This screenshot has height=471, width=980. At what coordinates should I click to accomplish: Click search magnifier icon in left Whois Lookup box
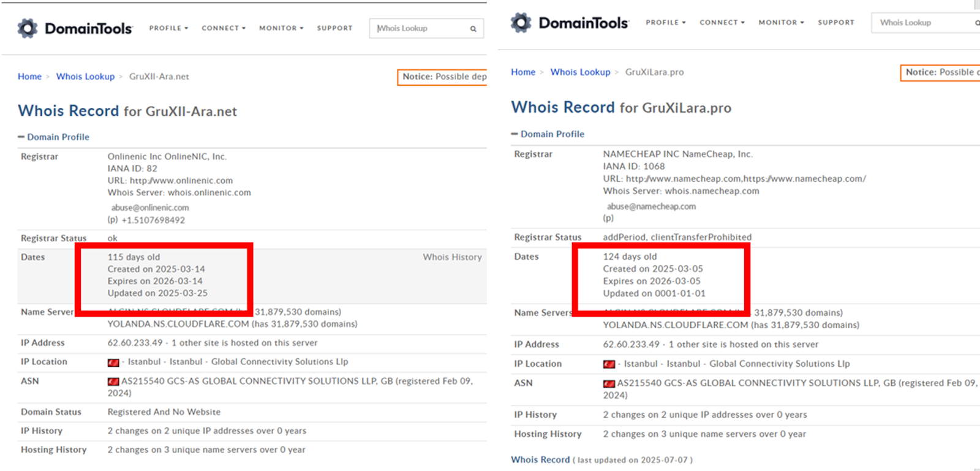click(x=473, y=29)
